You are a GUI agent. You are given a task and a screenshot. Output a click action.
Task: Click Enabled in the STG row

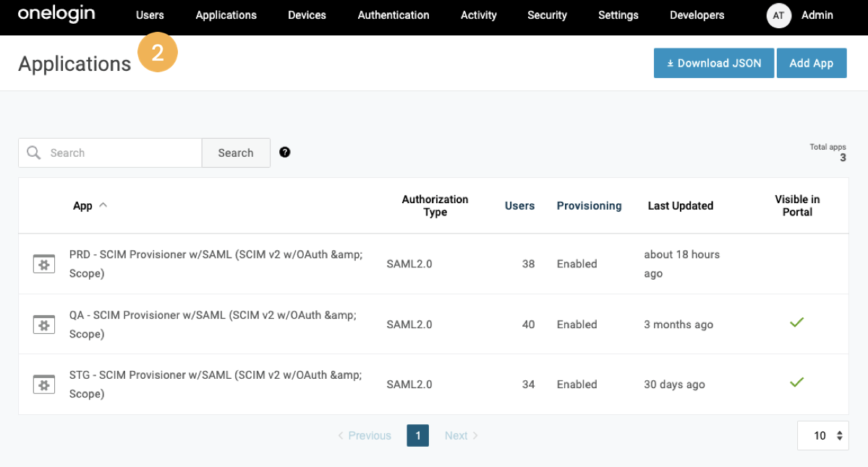577,385
